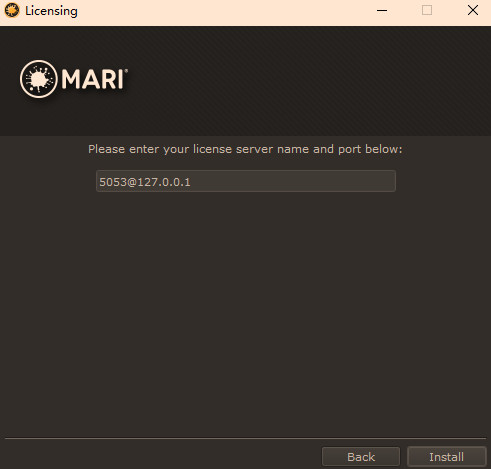491x469 pixels.
Task: Click the Install button
Action: click(446, 457)
